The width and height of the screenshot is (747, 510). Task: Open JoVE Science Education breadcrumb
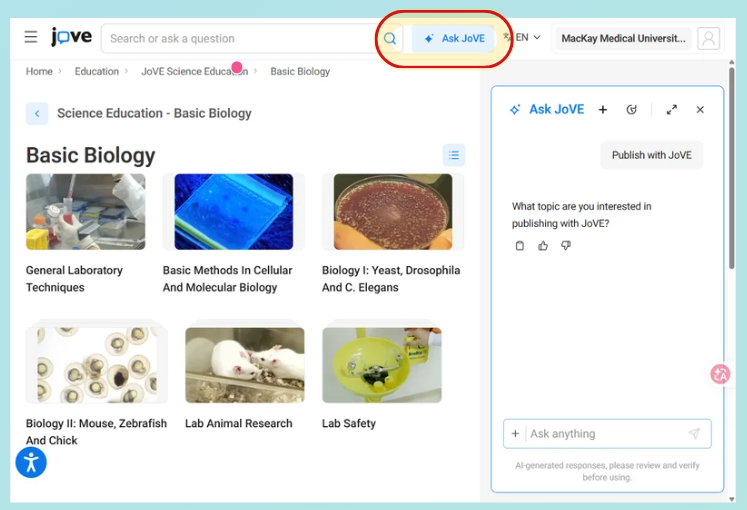[x=194, y=71]
